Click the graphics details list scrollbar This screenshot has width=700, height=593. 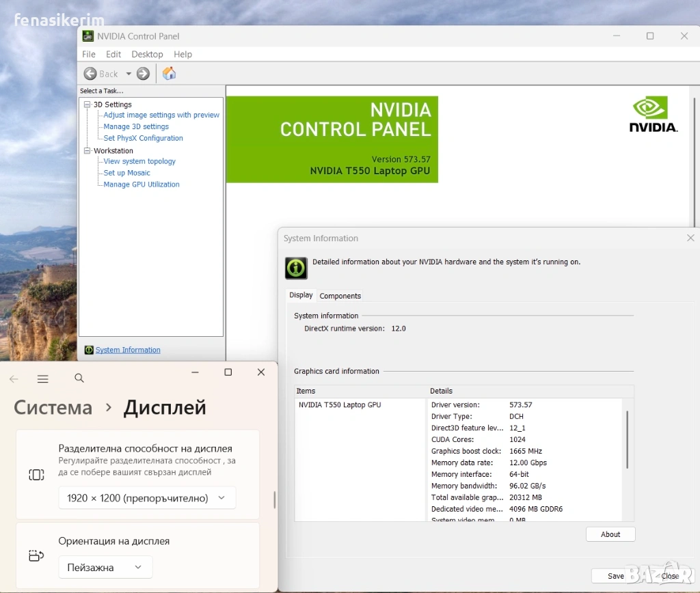pos(627,439)
